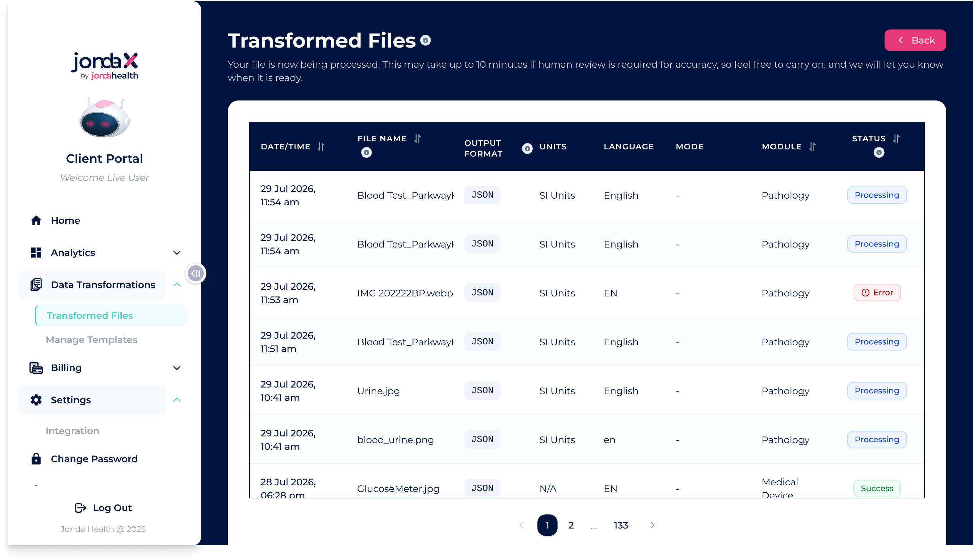Image resolution: width=973 pixels, height=560 pixels.
Task: Sort table by MODULE arrows
Action: (812, 147)
